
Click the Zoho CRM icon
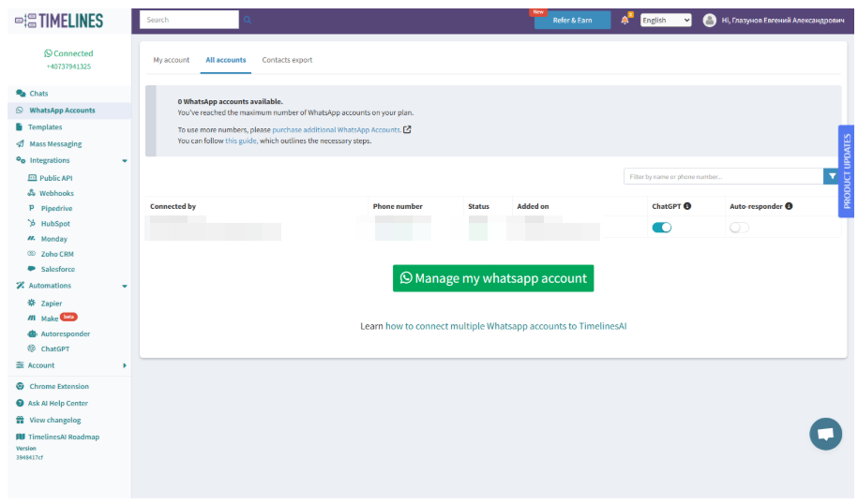click(32, 254)
